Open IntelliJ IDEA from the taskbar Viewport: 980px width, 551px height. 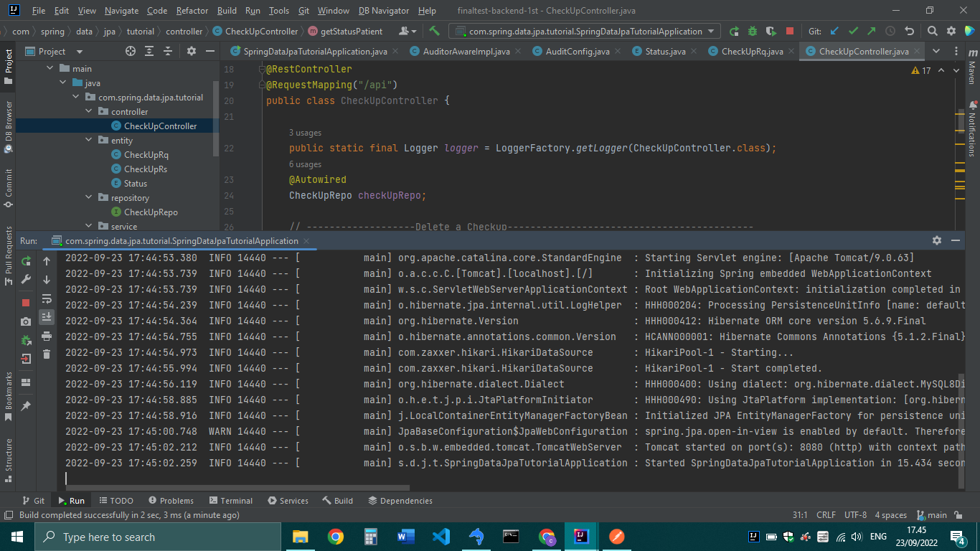coord(582,536)
